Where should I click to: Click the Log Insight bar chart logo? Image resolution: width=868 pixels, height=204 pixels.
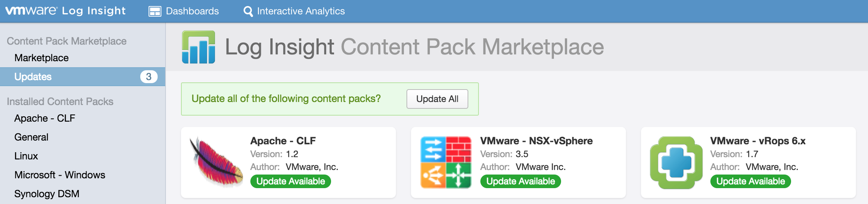[199, 47]
